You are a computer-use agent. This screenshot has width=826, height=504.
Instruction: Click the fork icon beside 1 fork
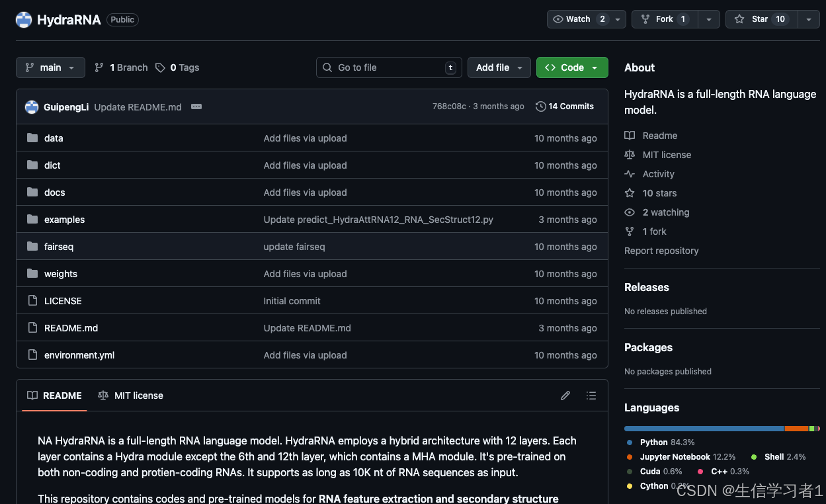(x=630, y=231)
